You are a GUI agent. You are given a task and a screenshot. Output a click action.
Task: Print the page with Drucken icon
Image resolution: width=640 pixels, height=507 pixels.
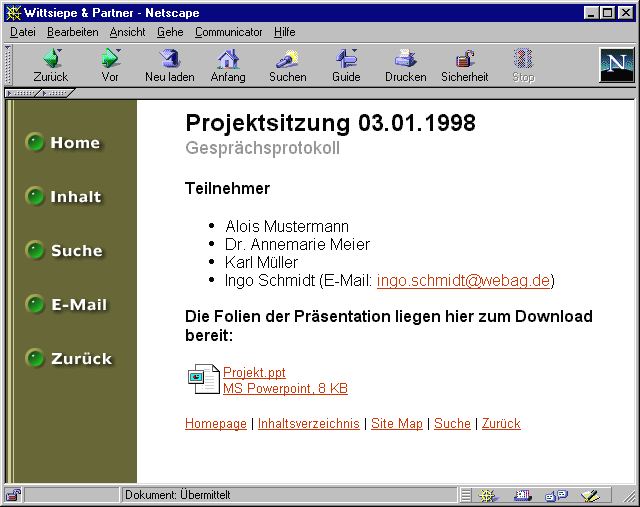405,58
